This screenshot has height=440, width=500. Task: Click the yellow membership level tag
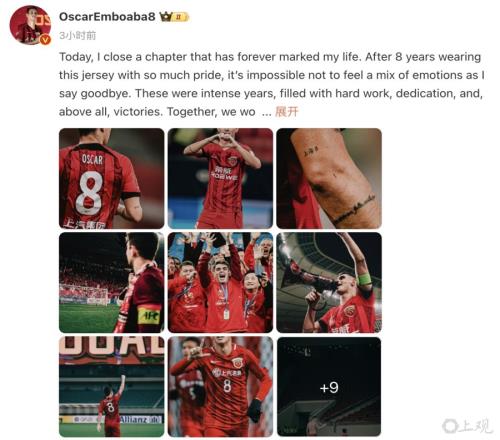pos(181,17)
